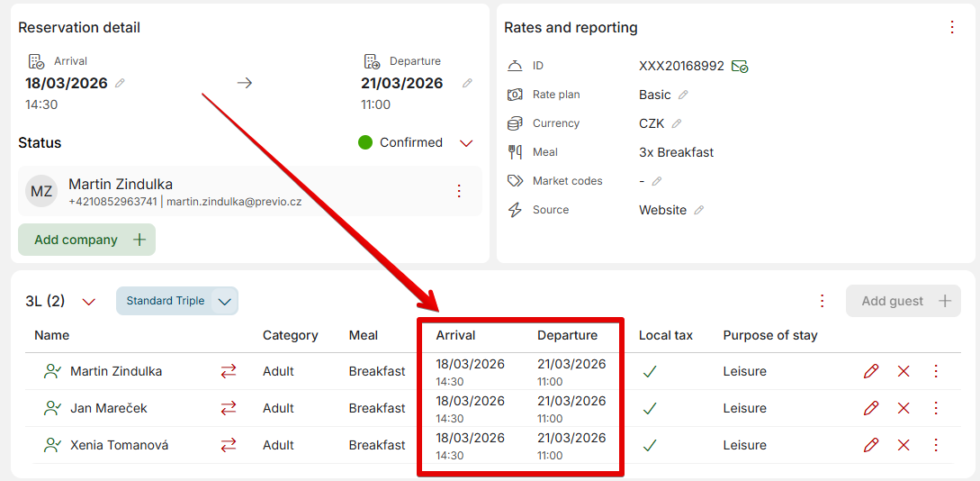This screenshot has height=481, width=980.
Task: Open Rates and reporting three-dot menu
Action: click(952, 27)
